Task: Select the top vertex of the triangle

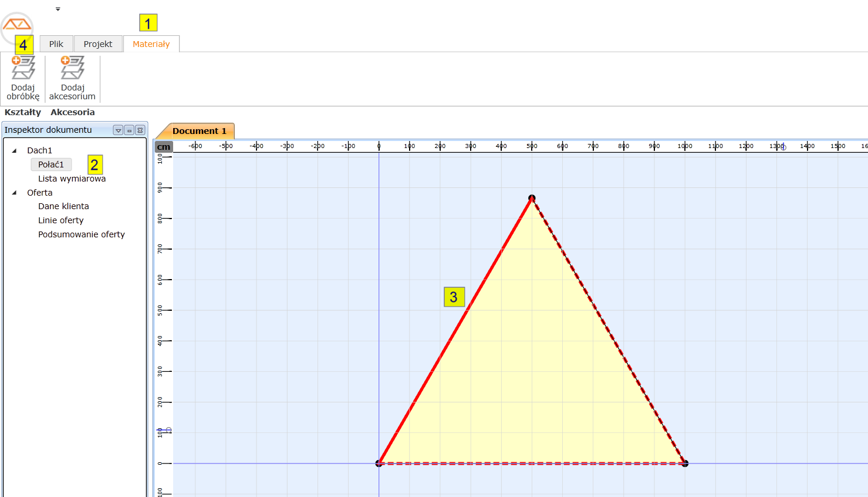Action: coord(532,199)
